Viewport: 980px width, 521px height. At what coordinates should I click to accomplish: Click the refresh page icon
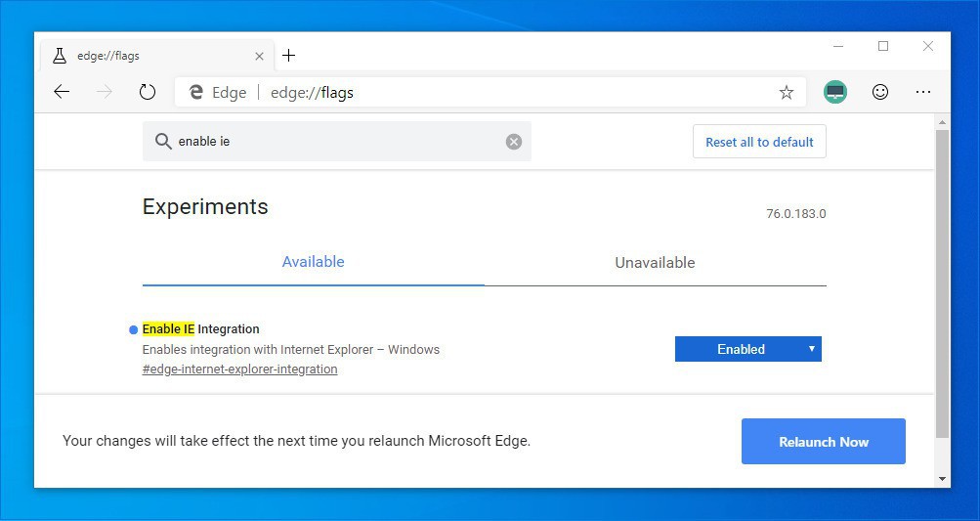click(x=148, y=92)
